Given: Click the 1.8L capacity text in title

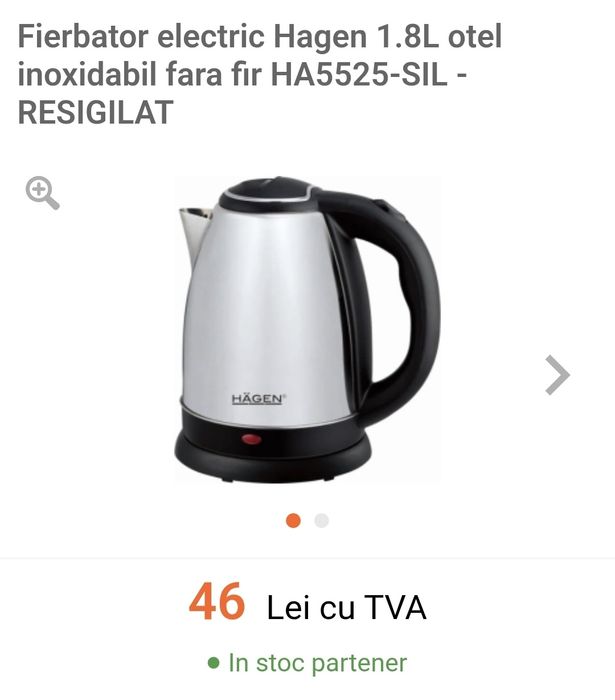Looking at the screenshot, I should [408, 36].
